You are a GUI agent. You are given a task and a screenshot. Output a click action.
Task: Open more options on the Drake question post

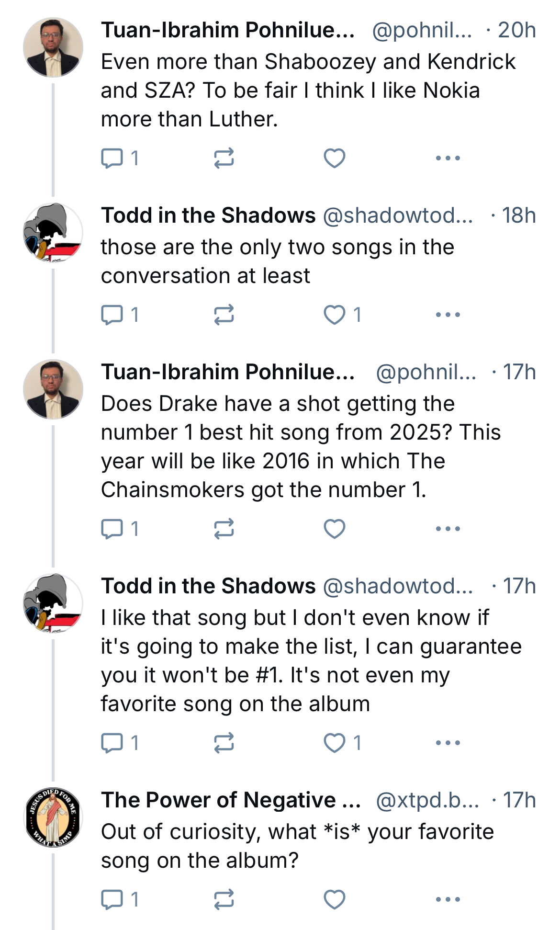coord(448,529)
